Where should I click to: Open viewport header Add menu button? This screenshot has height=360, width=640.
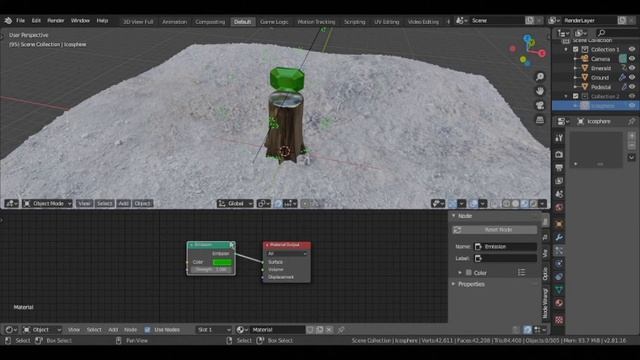124,203
